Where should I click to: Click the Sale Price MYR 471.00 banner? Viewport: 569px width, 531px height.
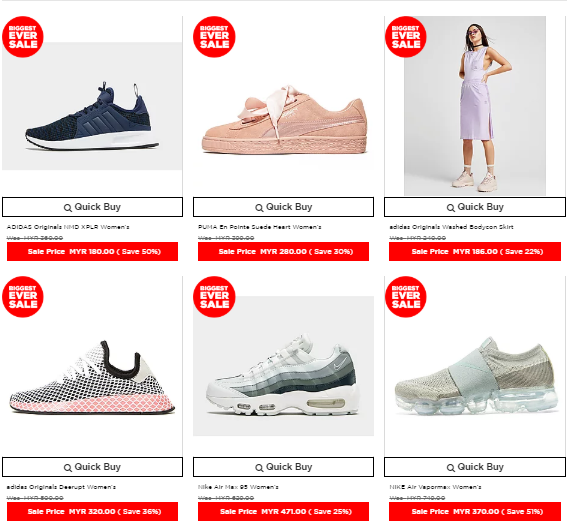coord(283,511)
